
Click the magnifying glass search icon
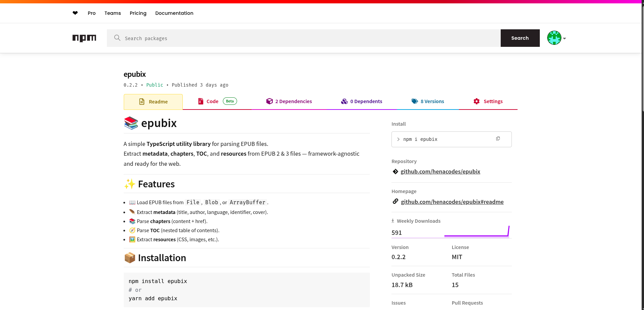pyautogui.click(x=117, y=38)
